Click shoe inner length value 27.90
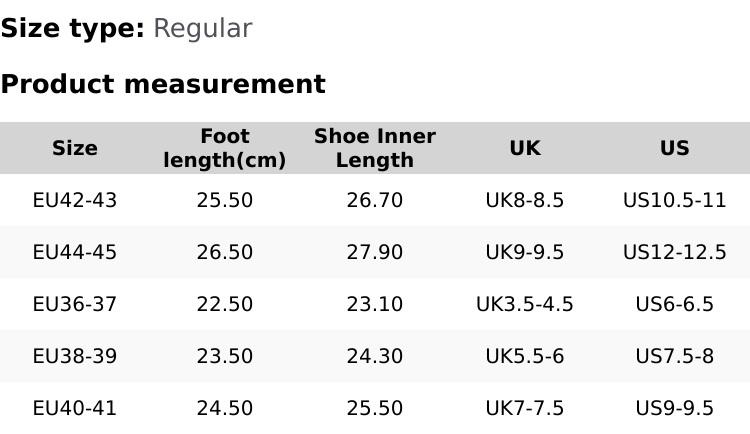The height and width of the screenshot is (434, 750). [375, 252]
